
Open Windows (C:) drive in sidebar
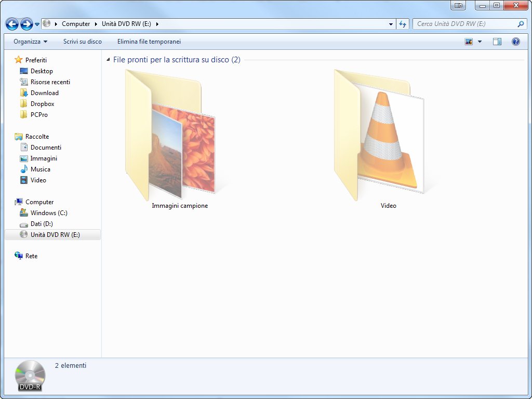click(48, 213)
